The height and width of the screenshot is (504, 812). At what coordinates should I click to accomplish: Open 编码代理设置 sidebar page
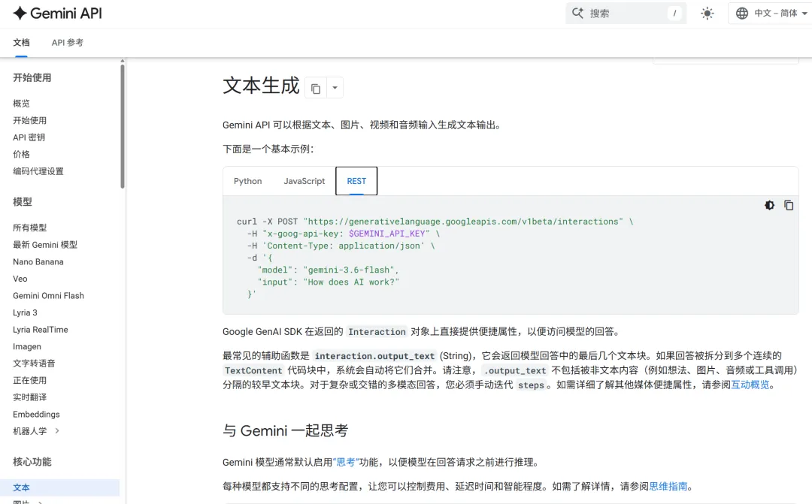click(38, 171)
